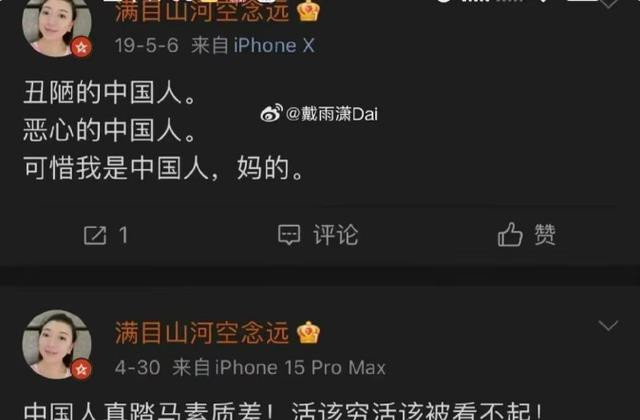Viewport: 640px width, 420px height.
Task: Open the iPhone X source link
Action: [x=274, y=45]
